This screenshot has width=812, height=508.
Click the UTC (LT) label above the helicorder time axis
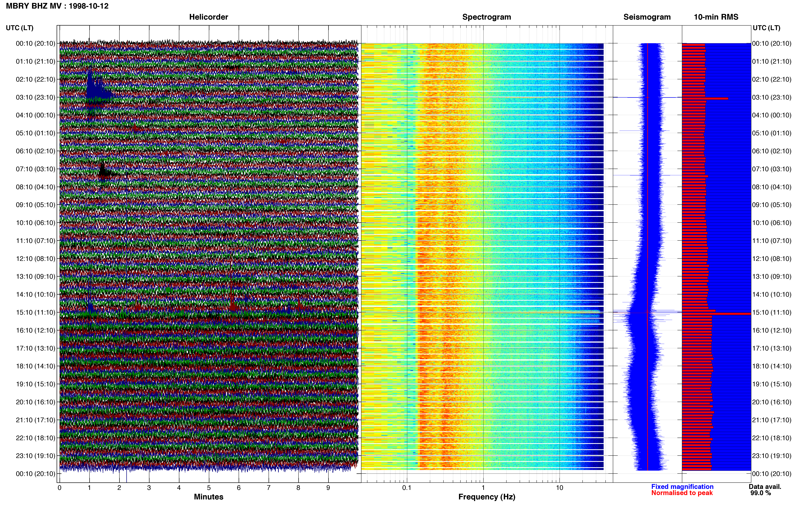(20, 28)
